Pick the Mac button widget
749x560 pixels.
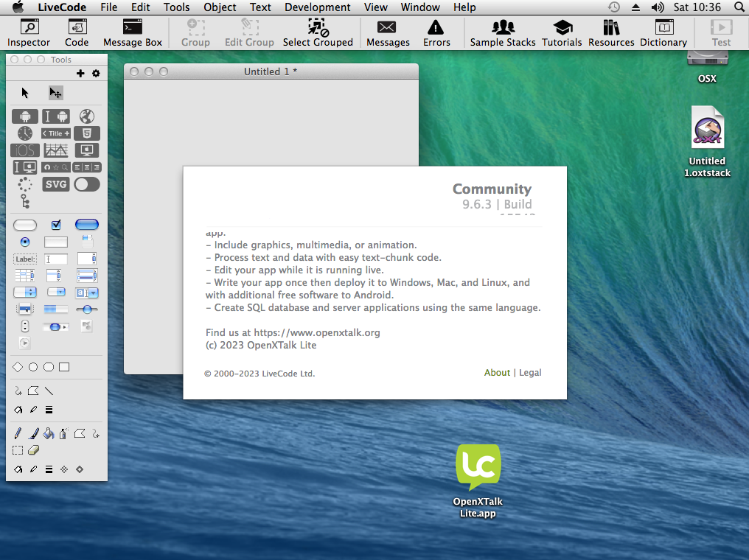point(86,150)
